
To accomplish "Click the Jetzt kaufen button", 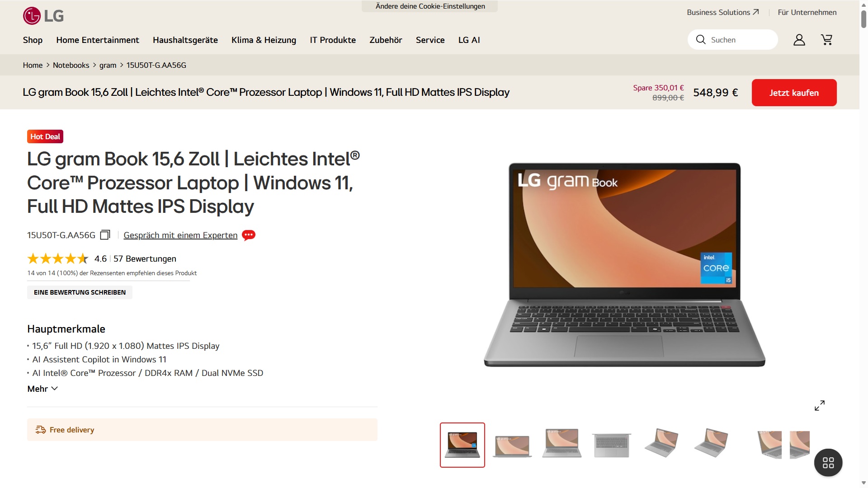I will point(794,93).
